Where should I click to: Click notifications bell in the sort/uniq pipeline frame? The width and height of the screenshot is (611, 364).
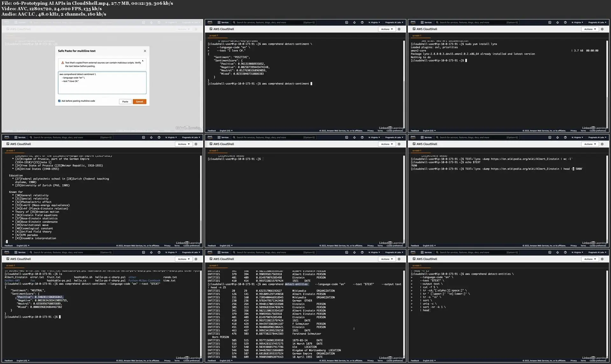[x=558, y=252]
